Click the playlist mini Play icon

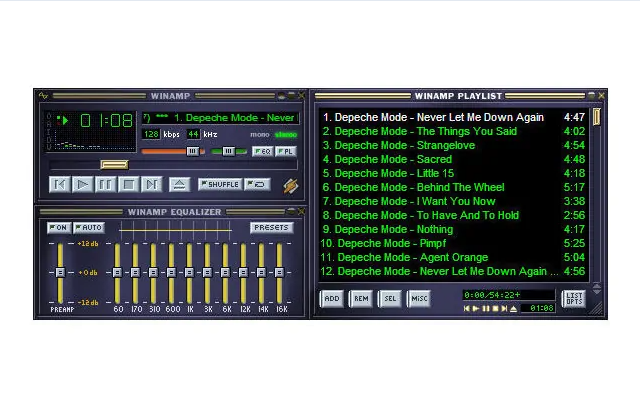(x=476, y=308)
